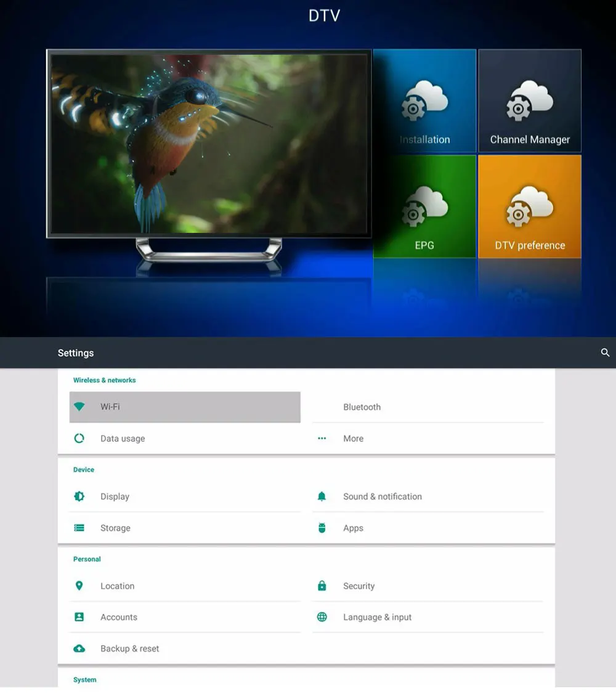The height and width of the screenshot is (694, 616).
Task: Click the Data usage circle icon
Action: click(79, 438)
